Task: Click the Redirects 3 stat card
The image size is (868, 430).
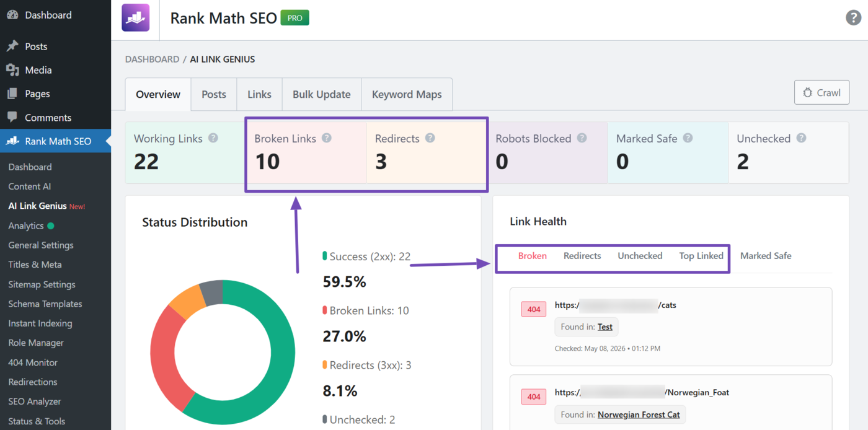Action: 427,152
